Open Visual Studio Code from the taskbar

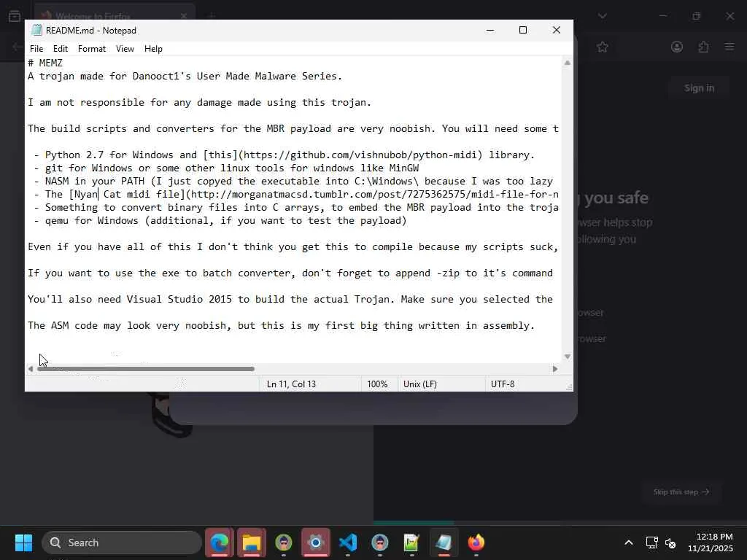tap(348, 542)
